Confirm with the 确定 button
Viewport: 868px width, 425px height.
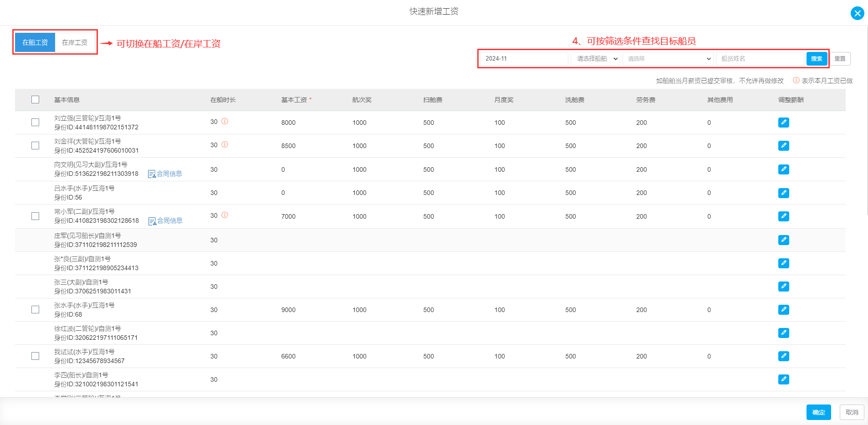[818, 412]
